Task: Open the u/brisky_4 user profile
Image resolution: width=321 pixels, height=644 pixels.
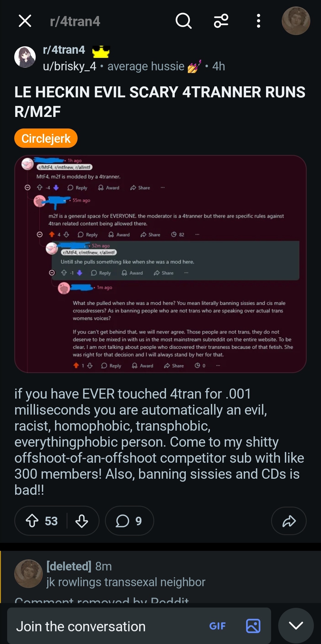Action: pos(70,66)
